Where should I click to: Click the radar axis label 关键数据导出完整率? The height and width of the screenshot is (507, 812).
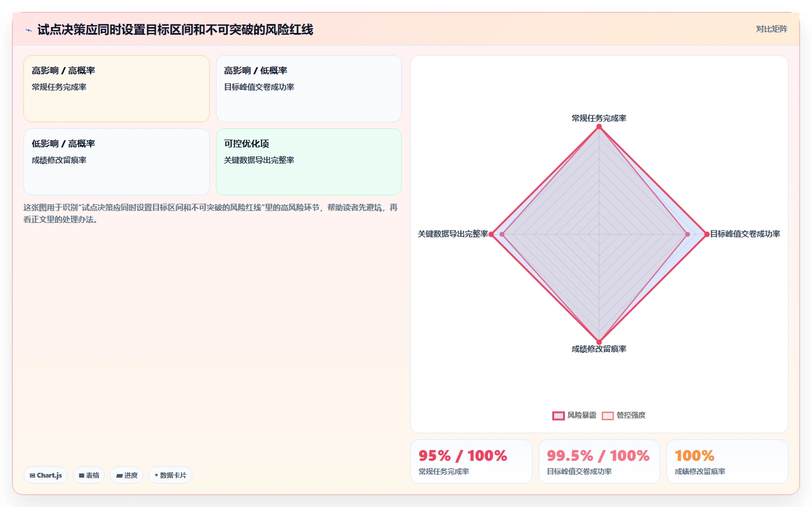(453, 234)
